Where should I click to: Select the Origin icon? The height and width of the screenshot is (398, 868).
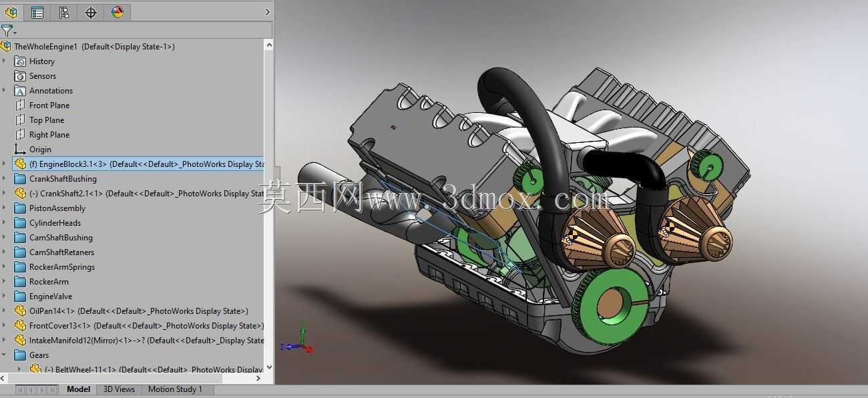[20, 150]
